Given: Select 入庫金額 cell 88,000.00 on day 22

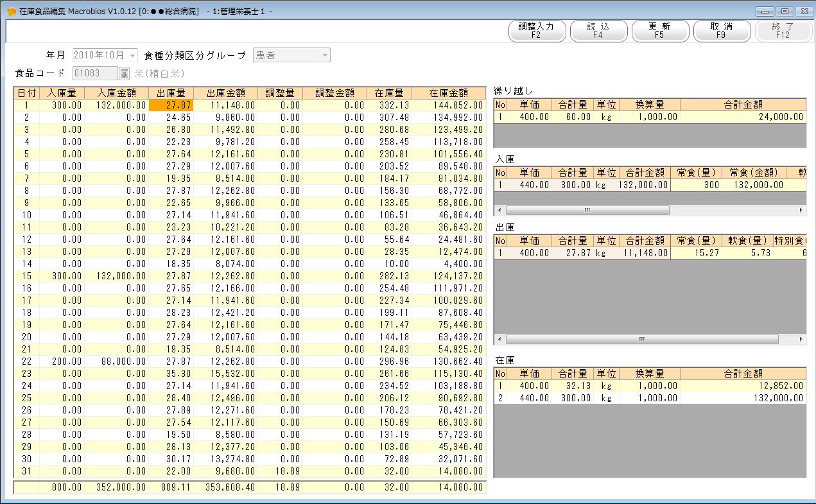Looking at the screenshot, I should 116,361.
